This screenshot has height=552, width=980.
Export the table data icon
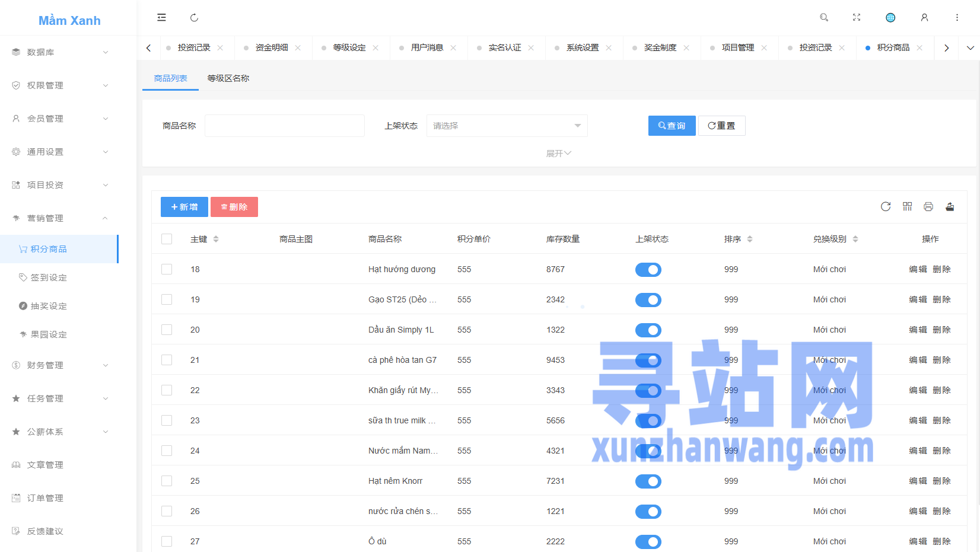(950, 206)
